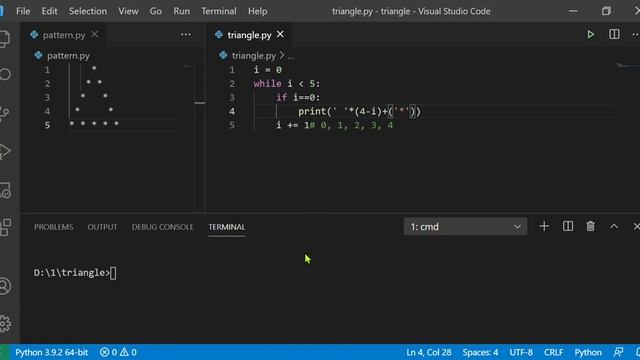Click CRLF end of line selector
Screen dimensions: 640x360
pyautogui.click(x=553, y=352)
